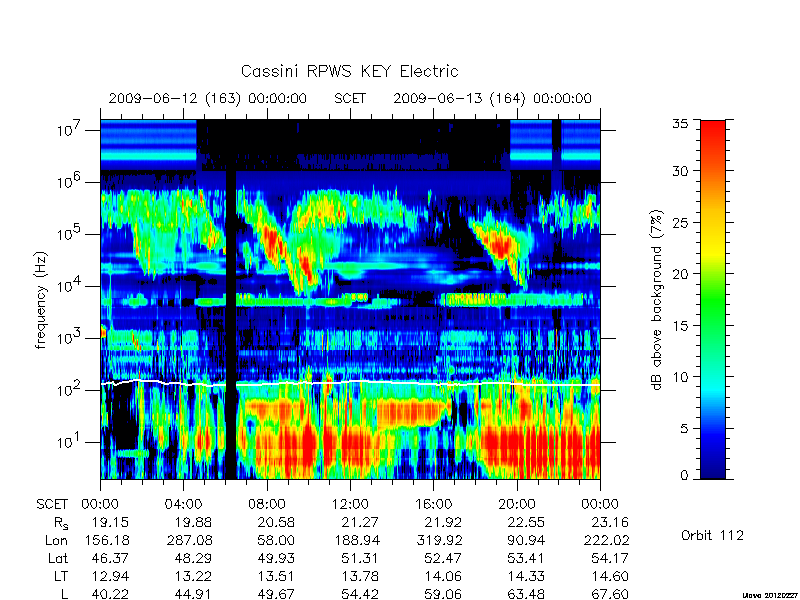Click the Rs value '20.58'

tap(277, 522)
